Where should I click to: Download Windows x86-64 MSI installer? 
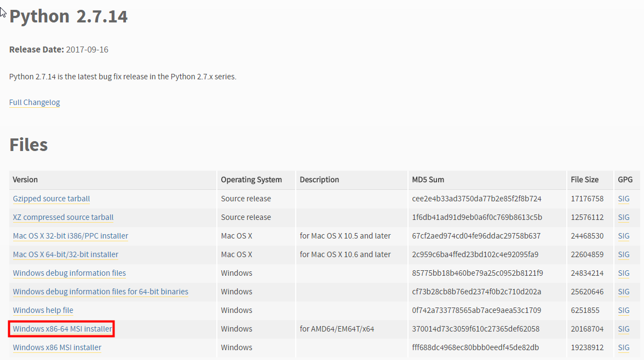coord(62,329)
